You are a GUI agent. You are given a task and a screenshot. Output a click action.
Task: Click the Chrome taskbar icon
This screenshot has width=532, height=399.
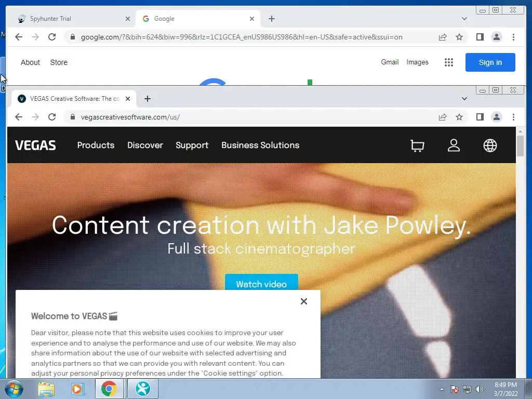(109, 389)
